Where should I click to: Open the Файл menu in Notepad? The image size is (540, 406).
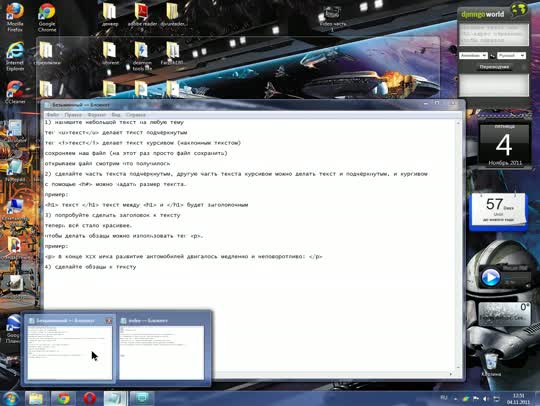pos(52,115)
